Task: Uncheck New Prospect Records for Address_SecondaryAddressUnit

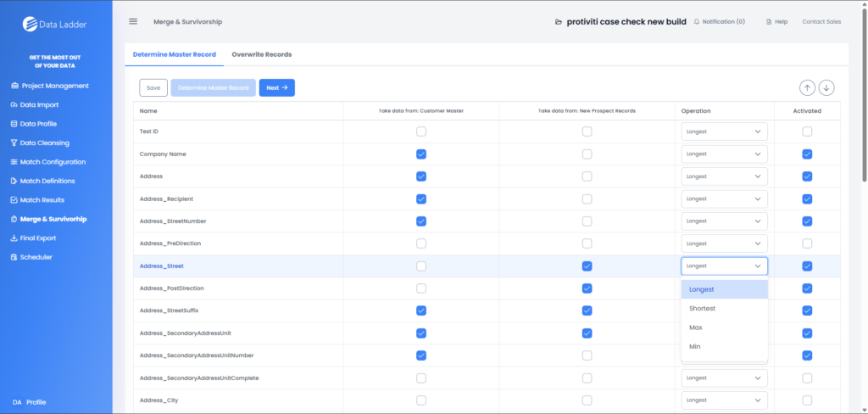Action: pos(587,333)
